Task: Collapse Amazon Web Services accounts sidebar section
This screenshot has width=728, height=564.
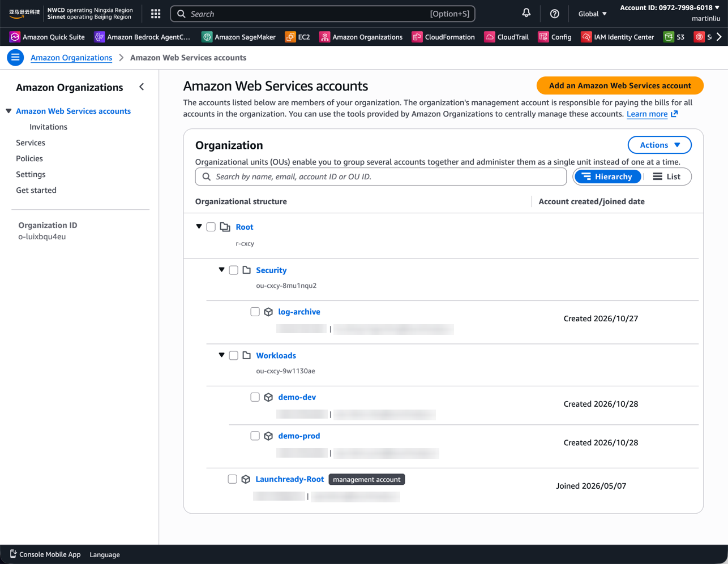Action: coord(8,111)
